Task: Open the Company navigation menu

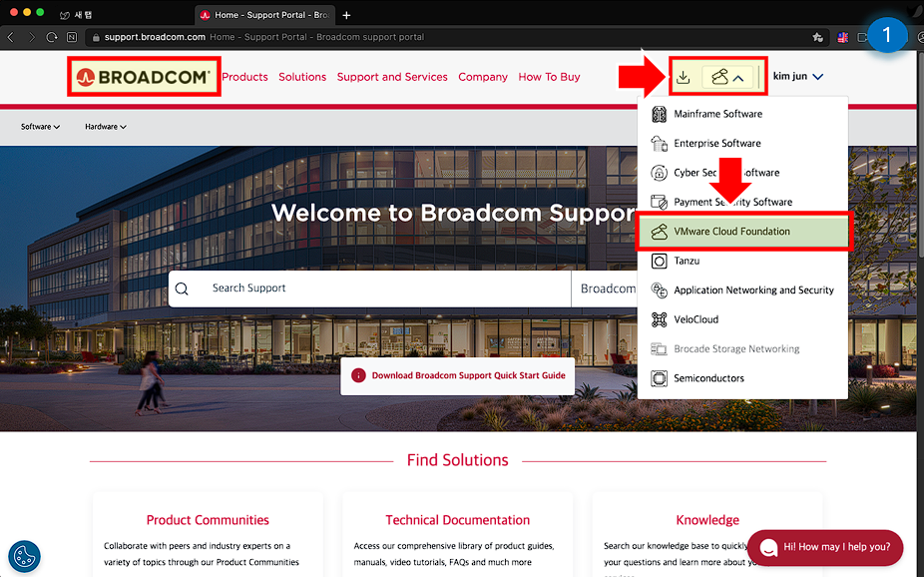Action: click(x=483, y=77)
